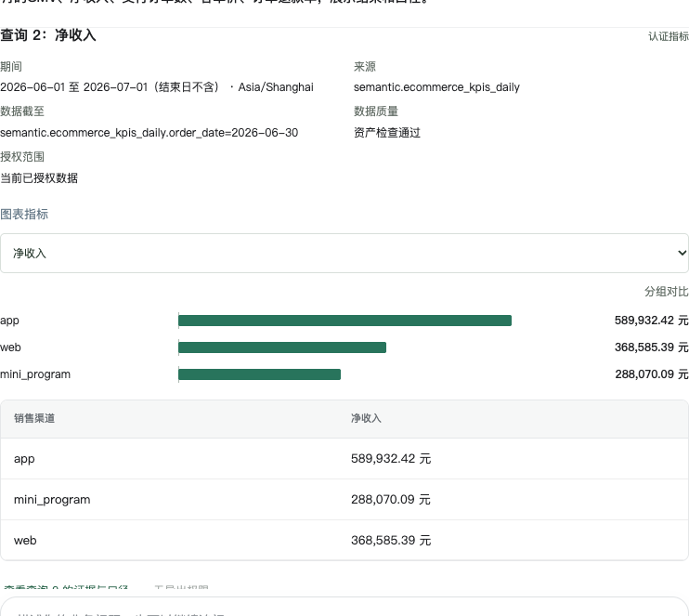This screenshot has width=689, height=616.
Task: Click the 期间 field label
Action: click(11, 67)
